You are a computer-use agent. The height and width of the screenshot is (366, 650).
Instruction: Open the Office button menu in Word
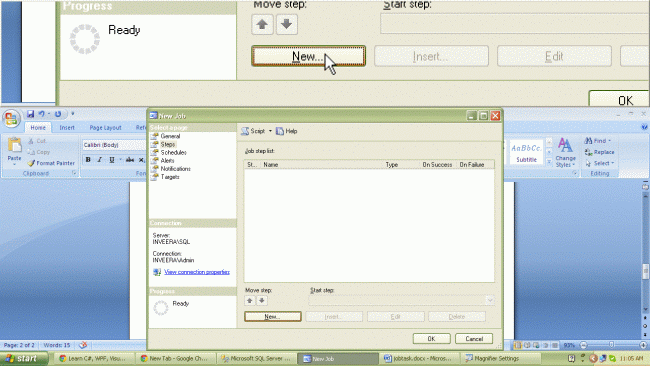pos(11,119)
